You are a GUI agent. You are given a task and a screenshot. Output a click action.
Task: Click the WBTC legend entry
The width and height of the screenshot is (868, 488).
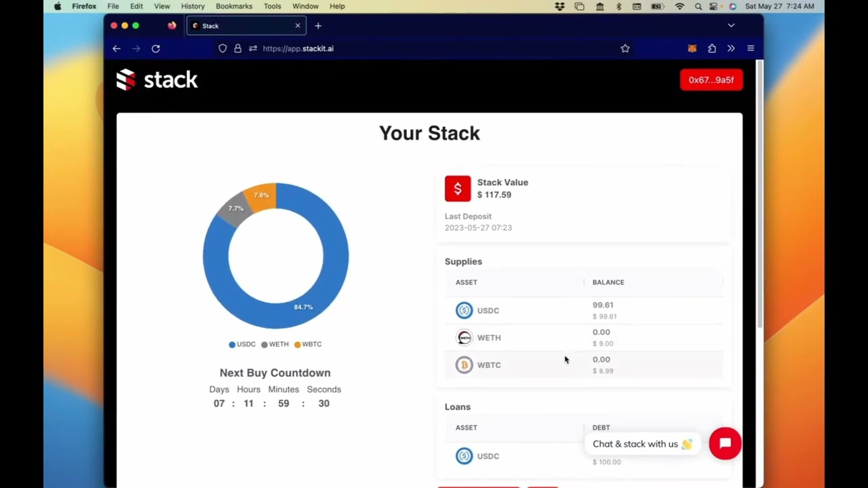point(308,344)
